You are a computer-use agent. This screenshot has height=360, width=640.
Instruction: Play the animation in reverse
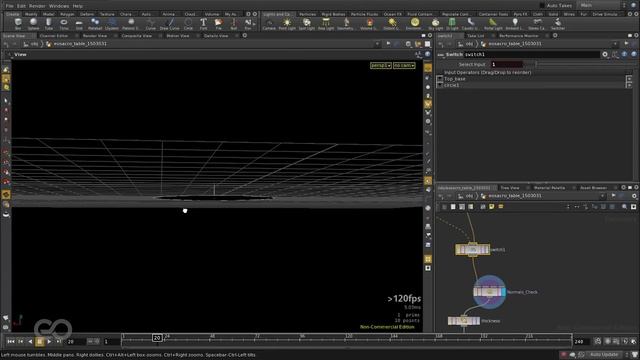point(30,341)
